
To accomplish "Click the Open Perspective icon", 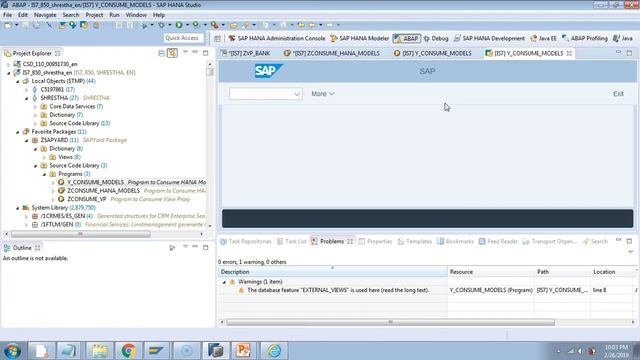I will pyautogui.click(x=218, y=38).
